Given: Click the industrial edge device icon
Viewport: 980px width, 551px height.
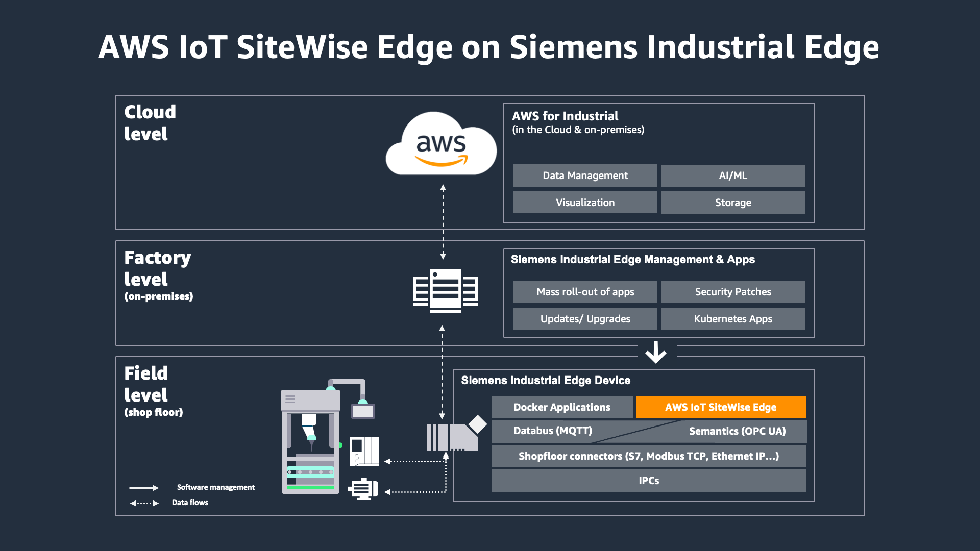Looking at the screenshot, I should pos(456,433).
